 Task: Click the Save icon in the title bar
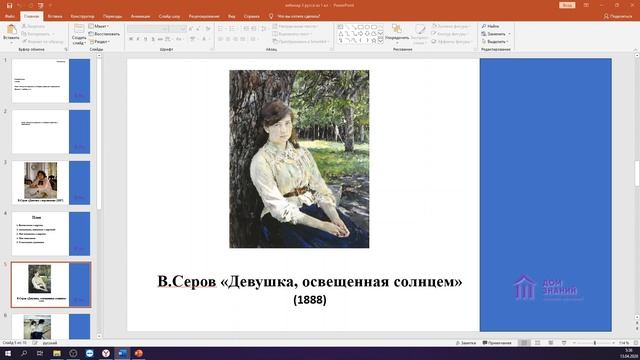(x=9, y=5)
